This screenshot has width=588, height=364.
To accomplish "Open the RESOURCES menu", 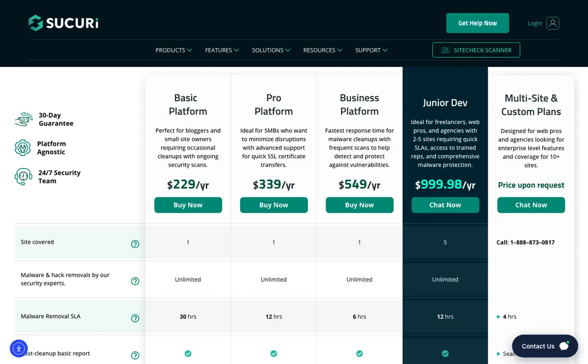I will tap(322, 50).
